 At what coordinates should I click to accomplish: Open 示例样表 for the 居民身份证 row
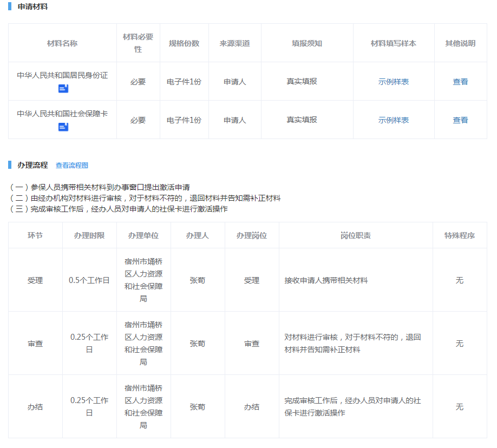click(x=394, y=82)
